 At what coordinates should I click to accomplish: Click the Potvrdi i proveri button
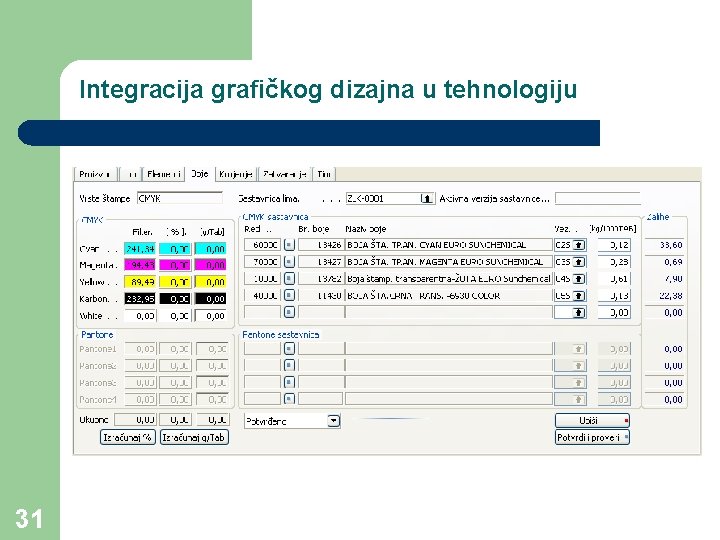point(592,437)
